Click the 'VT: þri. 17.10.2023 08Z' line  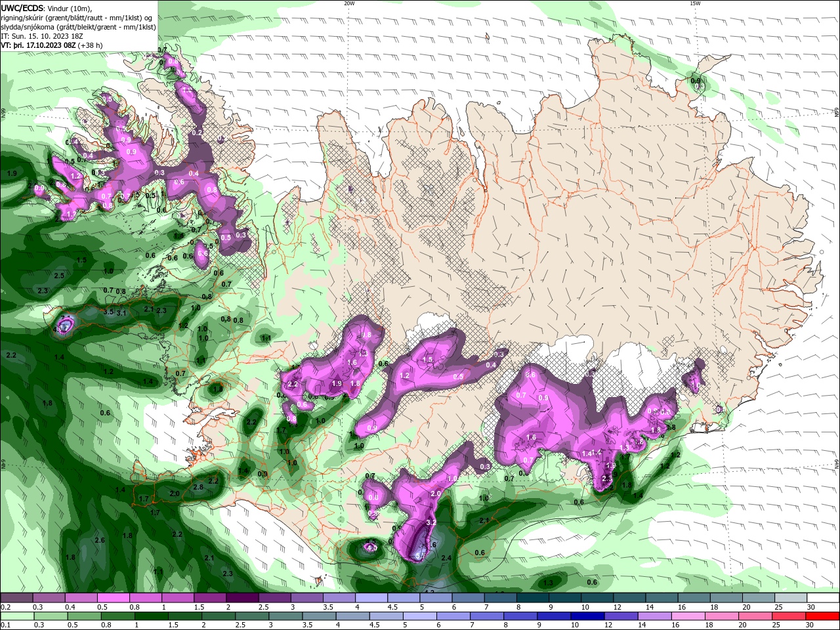click(39, 45)
